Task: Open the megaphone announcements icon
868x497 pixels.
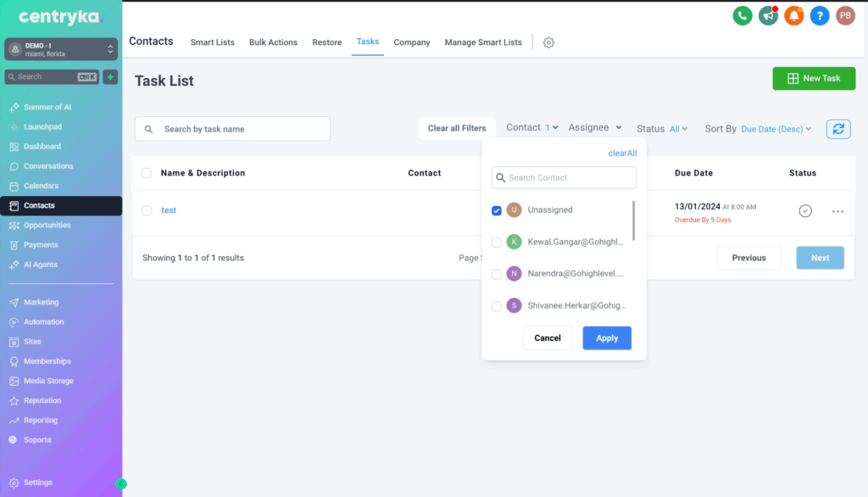Action: pos(768,15)
